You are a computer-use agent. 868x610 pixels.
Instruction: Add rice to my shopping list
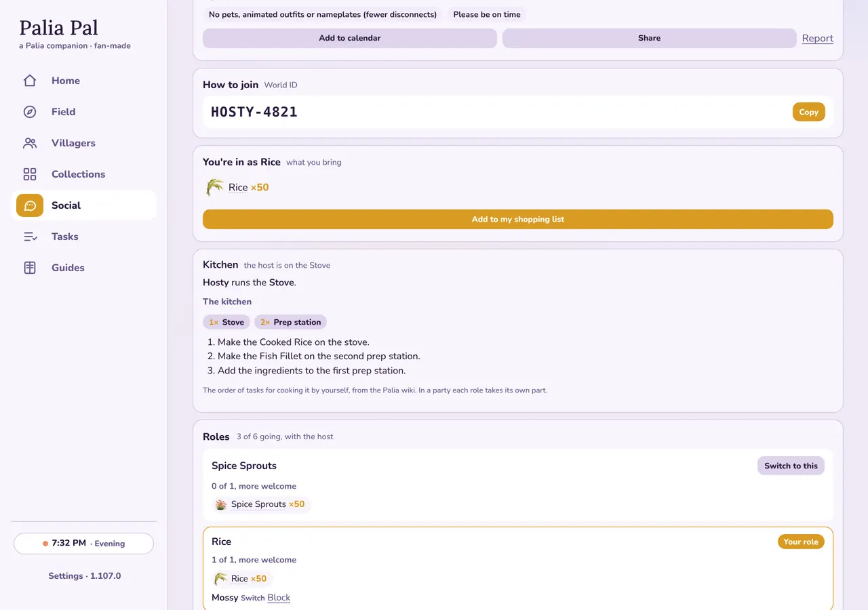click(518, 219)
